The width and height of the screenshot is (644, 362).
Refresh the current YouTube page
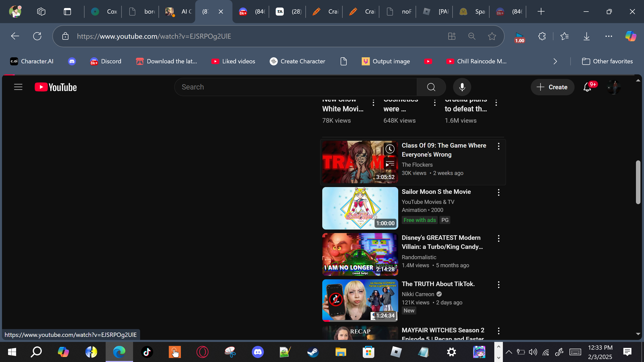click(37, 36)
